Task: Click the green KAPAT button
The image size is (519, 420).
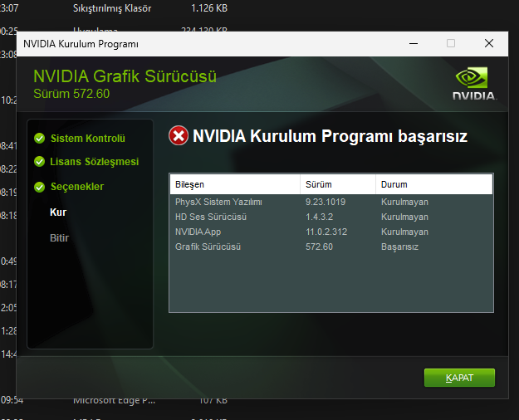Action: point(459,378)
